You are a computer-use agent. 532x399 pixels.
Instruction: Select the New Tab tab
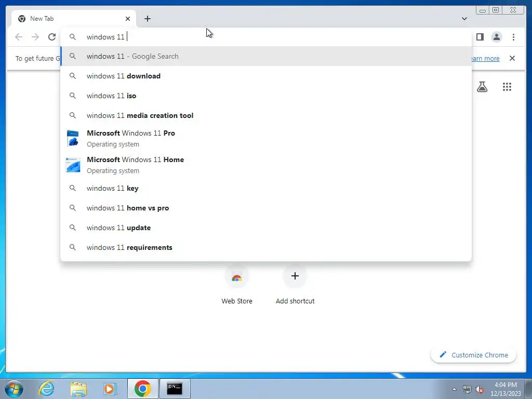[x=74, y=19]
